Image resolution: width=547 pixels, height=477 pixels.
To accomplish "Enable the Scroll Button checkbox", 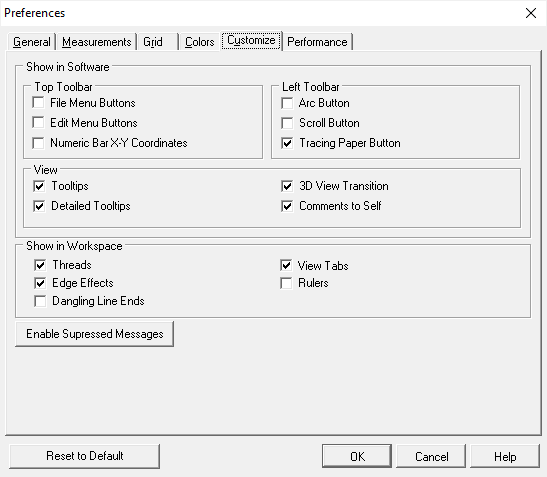I will coord(287,123).
